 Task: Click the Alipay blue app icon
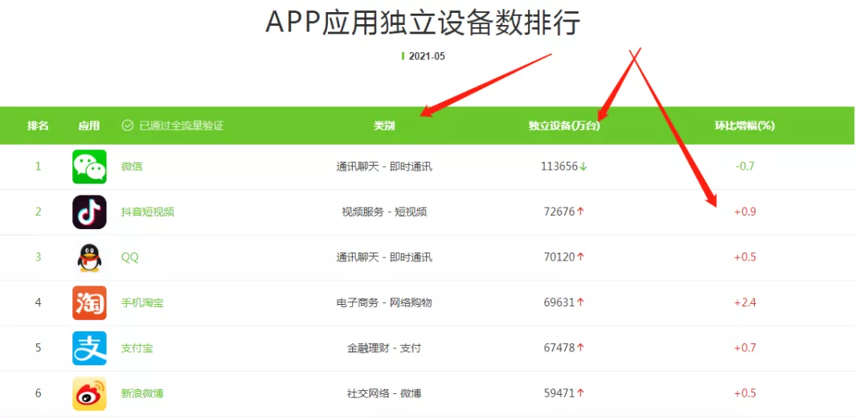tap(89, 348)
